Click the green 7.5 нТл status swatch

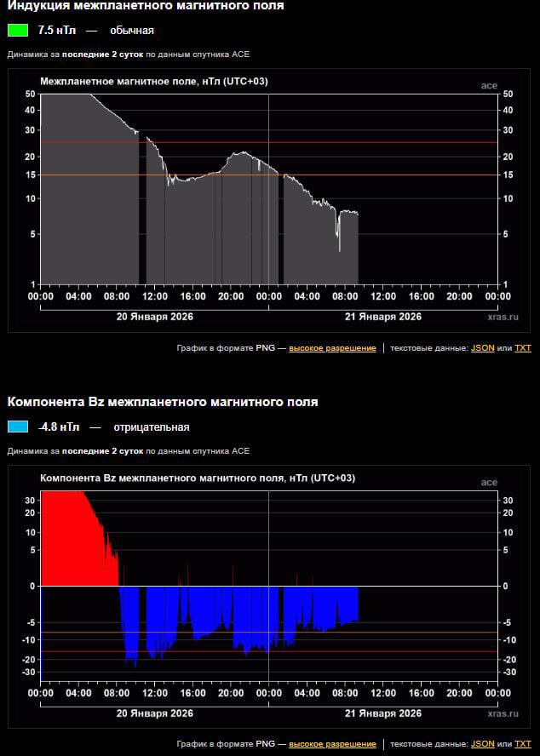tap(18, 30)
